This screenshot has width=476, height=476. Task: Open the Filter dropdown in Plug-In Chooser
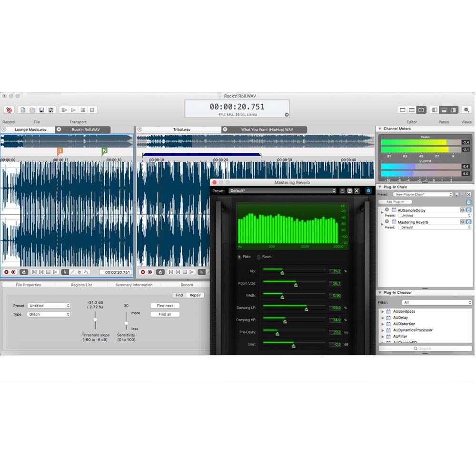(438, 302)
